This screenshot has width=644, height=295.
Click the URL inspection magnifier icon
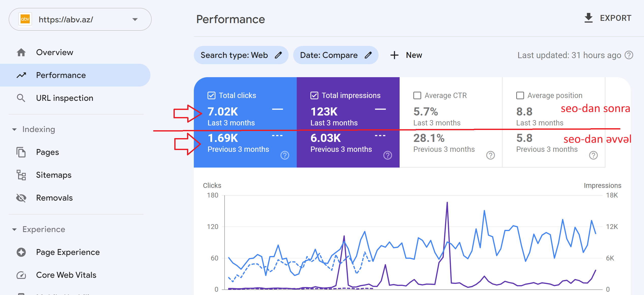tap(21, 98)
